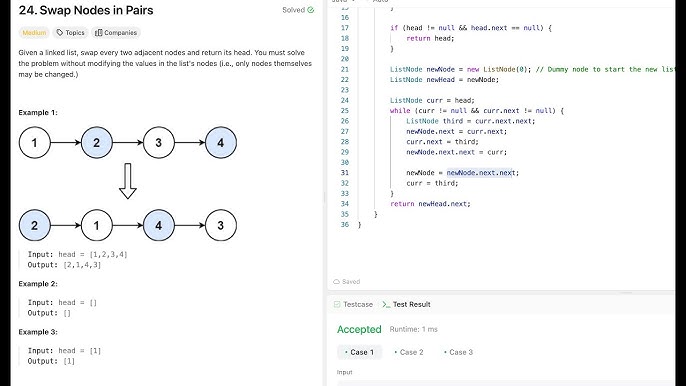Open the Topics tag
686x386 pixels.
70,33
